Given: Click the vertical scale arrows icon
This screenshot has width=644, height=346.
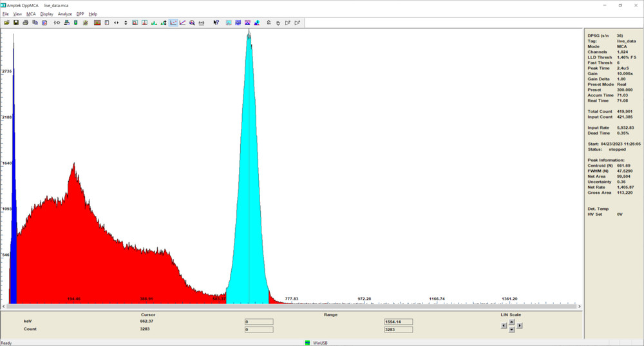Looking at the screenshot, I should click(126, 23).
